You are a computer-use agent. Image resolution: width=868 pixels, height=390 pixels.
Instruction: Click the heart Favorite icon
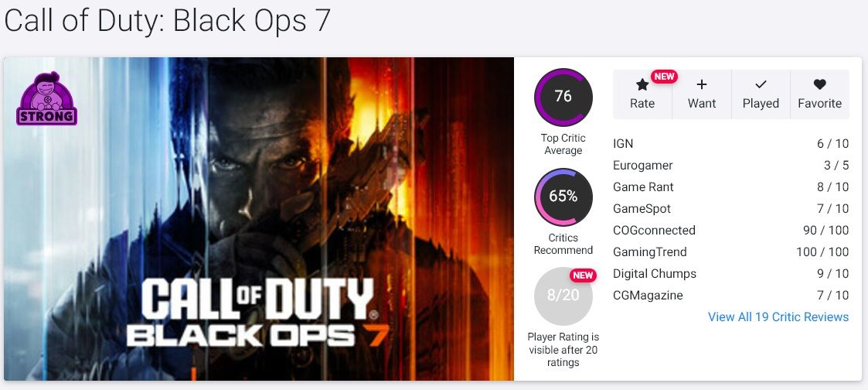pyautogui.click(x=820, y=85)
